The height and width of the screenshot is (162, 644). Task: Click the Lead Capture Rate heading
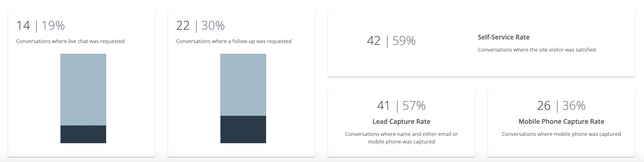[x=401, y=122]
